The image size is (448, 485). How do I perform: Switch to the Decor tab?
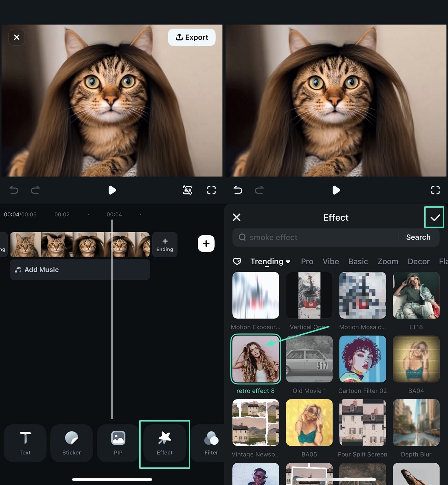[419, 261]
